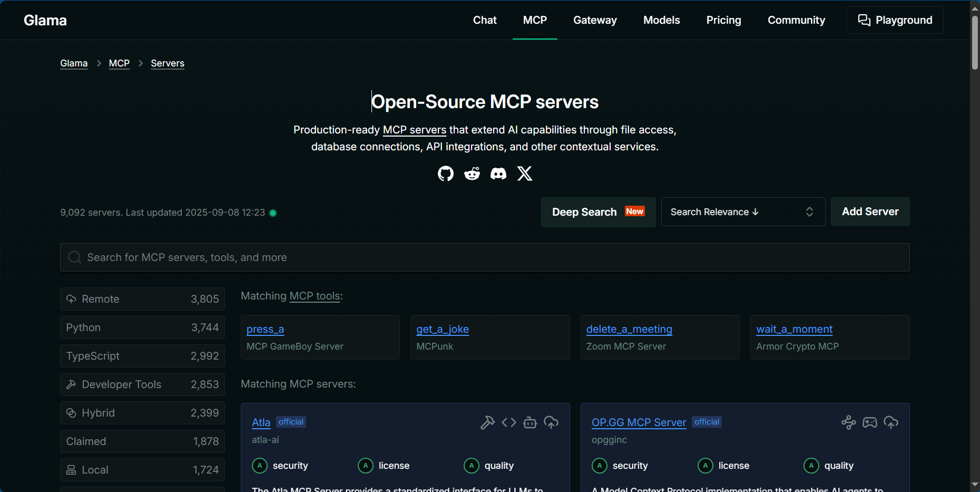Open the X (Twitter) icon link

[x=525, y=173]
